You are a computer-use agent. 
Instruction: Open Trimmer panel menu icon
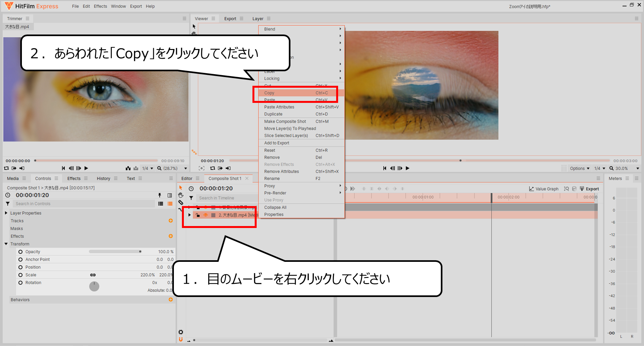pos(27,19)
